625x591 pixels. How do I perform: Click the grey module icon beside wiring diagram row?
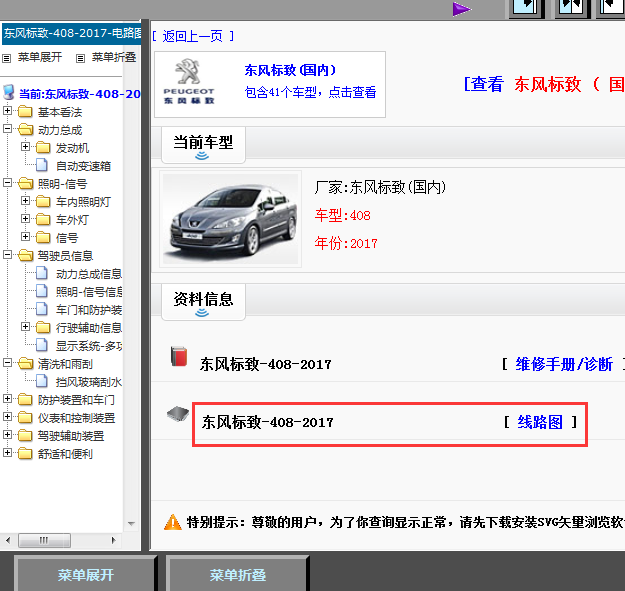point(178,414)
